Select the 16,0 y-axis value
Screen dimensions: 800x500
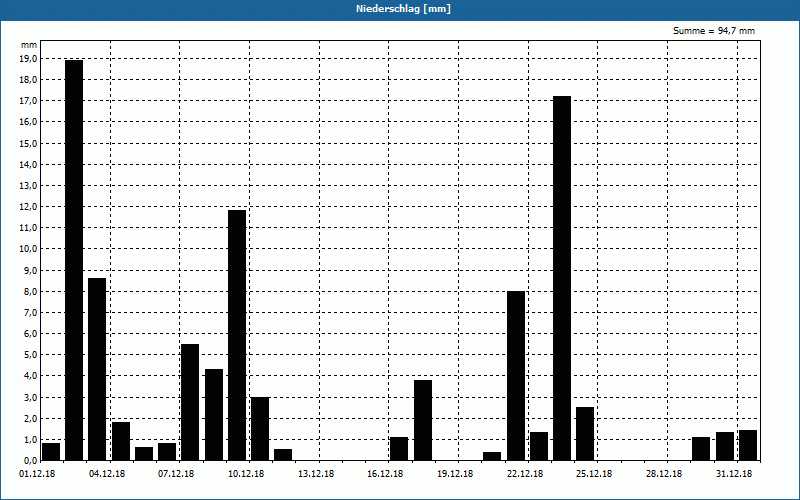(28, 122)
